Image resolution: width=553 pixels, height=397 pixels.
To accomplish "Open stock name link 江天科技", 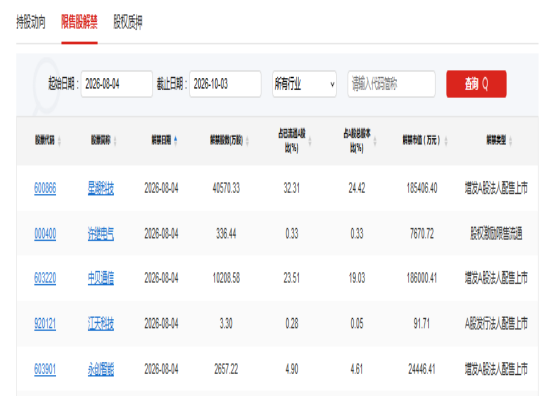I will [101, 324].
